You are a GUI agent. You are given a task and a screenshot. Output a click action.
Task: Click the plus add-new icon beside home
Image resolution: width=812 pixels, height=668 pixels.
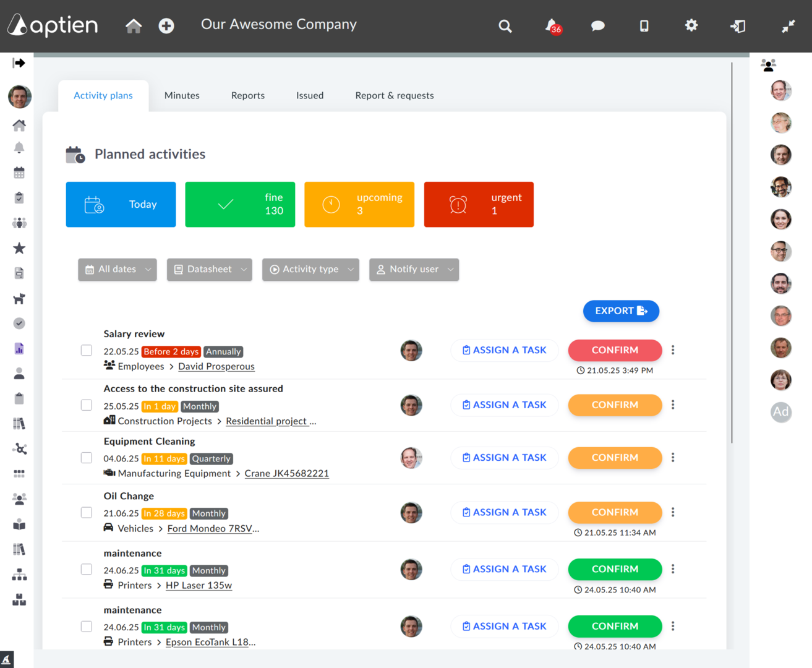coord(166,26)
